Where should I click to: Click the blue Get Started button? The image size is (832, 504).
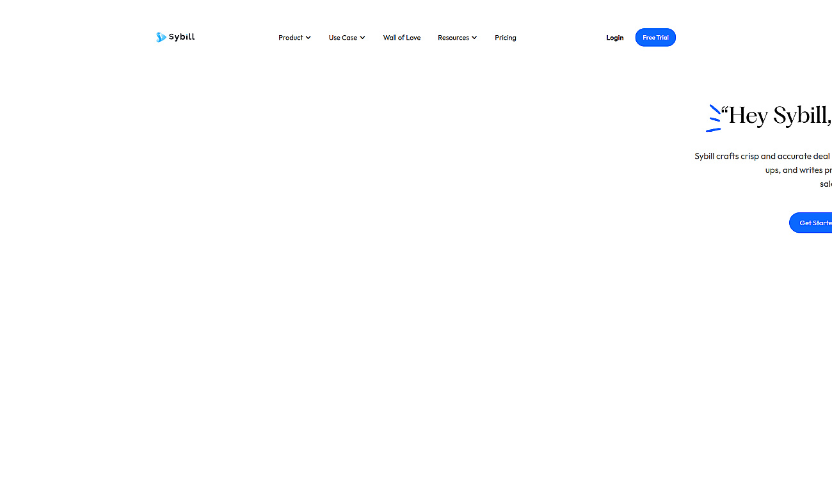coord(811,223)
